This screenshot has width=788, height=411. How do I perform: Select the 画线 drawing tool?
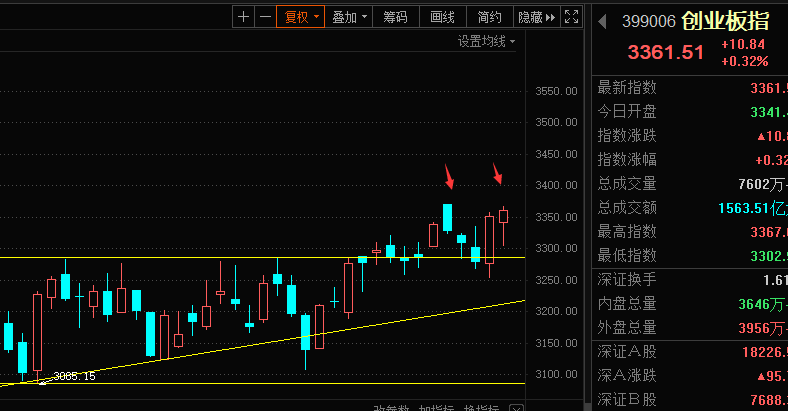[x=442, y=17]
